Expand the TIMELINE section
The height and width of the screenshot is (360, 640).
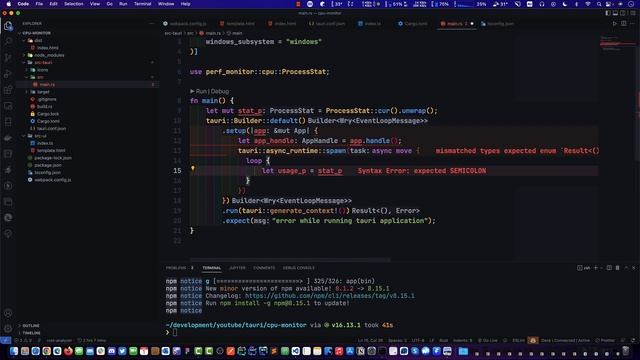(30, 333)
